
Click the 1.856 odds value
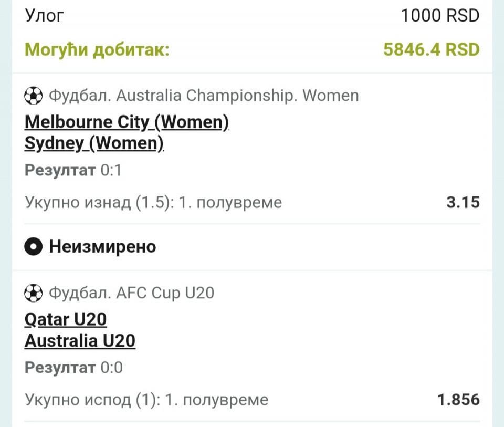(x=458, y=400)
